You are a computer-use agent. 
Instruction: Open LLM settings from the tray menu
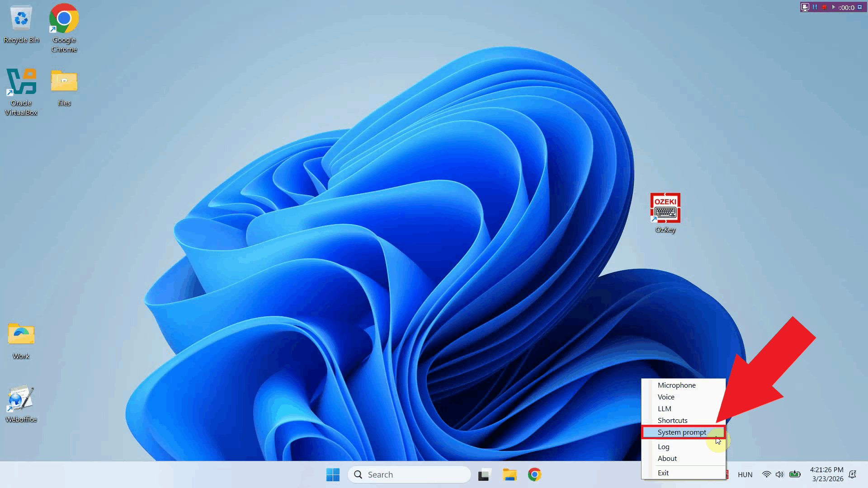coord(665,408)
